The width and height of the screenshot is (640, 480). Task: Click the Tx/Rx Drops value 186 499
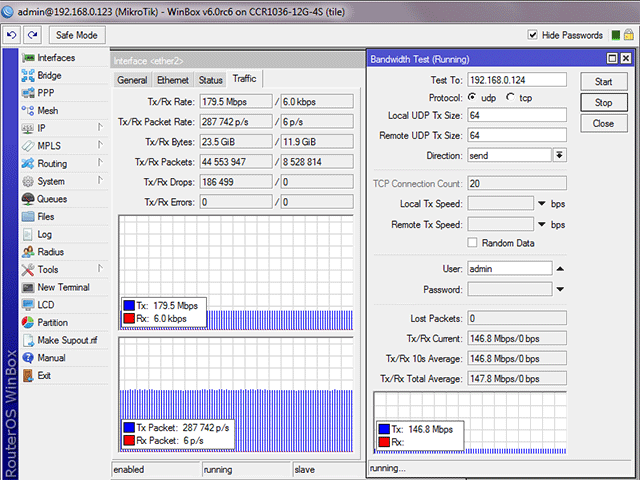pyautogui.click(x=236, y=182)
